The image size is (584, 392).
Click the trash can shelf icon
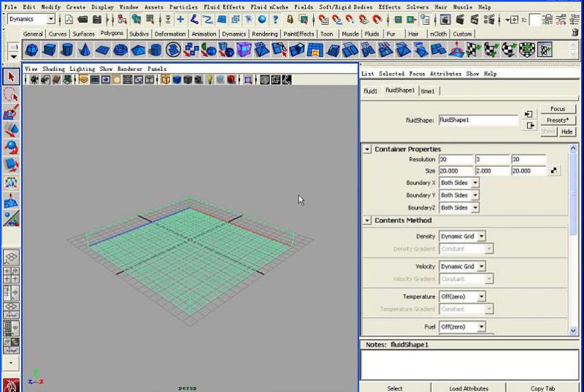pyautogui.click(x=575, y=33)
